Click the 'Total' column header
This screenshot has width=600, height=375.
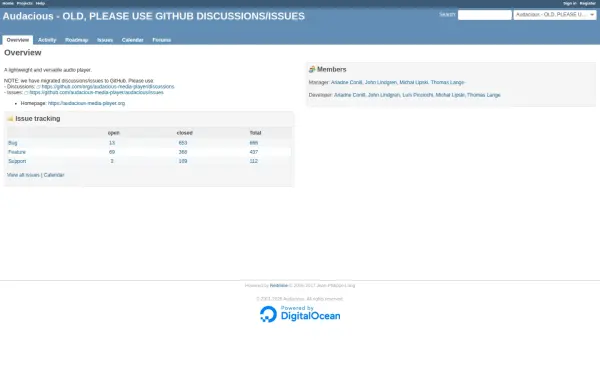[255, 133]
